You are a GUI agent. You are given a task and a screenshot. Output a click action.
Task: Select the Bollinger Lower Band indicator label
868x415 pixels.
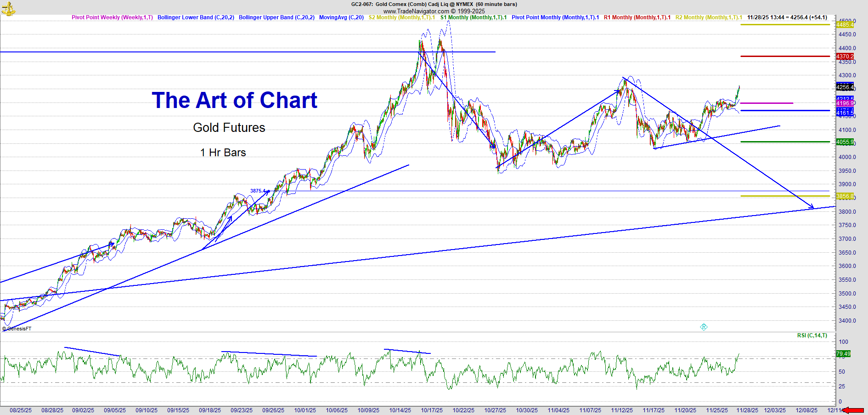196,17
